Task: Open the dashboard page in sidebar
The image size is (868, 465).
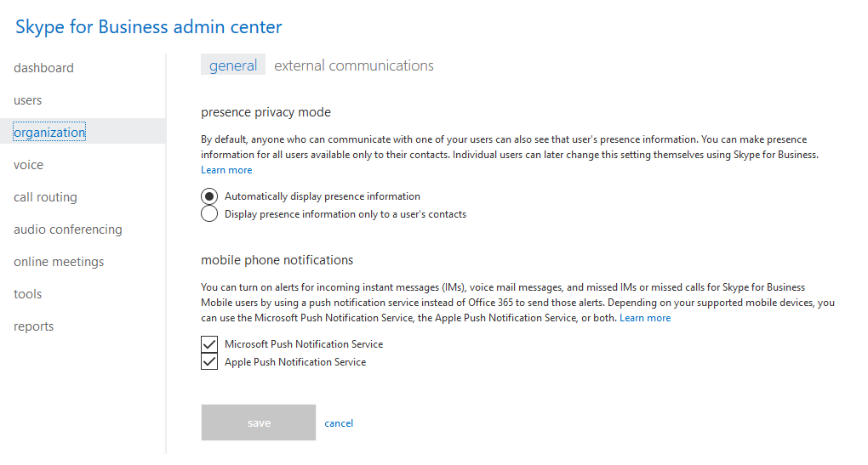Action: 43,68
